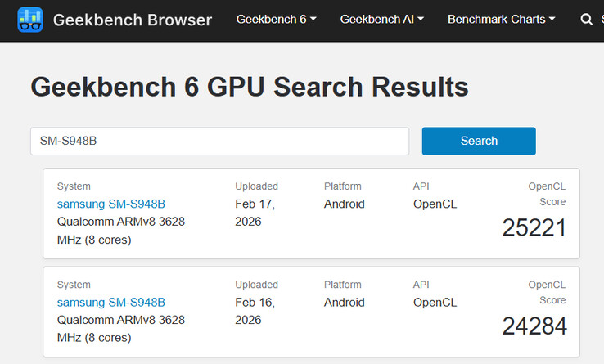
Task: Focus the search field containing SM-S948B
Action: [219, 141]
